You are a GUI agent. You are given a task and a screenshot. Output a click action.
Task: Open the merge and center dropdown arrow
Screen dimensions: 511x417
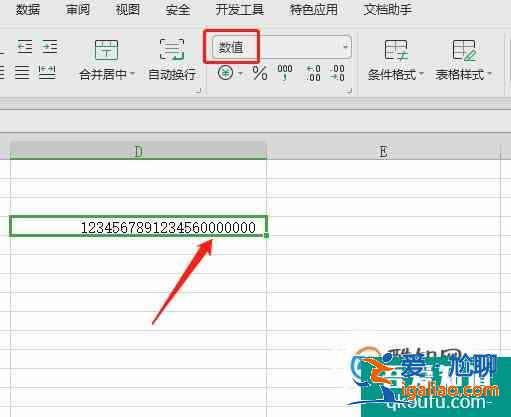132,73
